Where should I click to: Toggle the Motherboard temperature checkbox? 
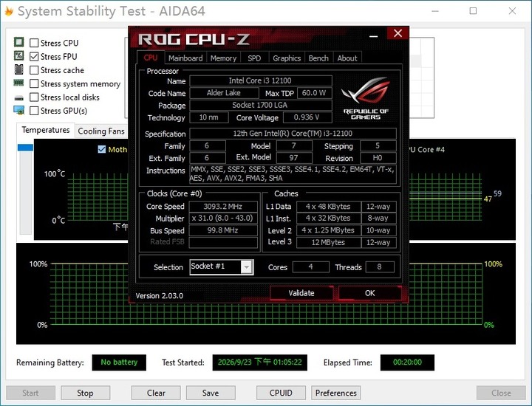[102, 149]
